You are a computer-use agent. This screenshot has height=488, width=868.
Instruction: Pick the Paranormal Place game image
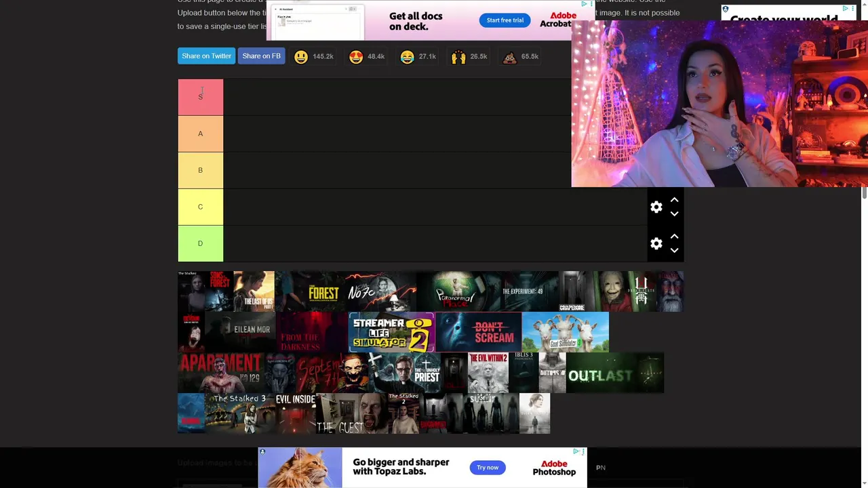(x=458, y=291)
